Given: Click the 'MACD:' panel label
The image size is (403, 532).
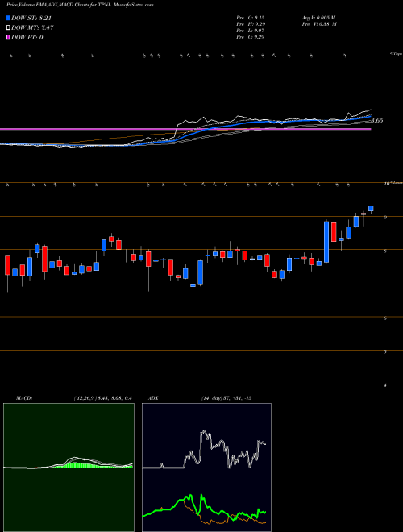Looking at the screenshot, I should pos(24,398).
